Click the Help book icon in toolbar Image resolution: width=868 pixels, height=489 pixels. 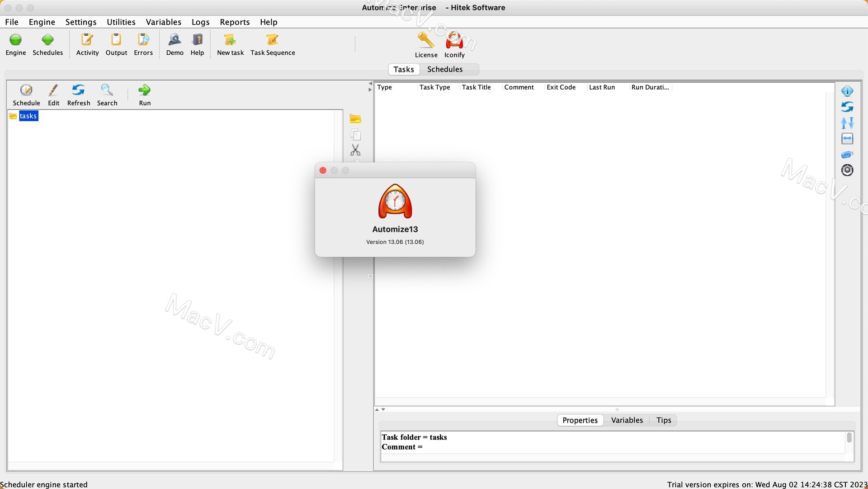197,44
